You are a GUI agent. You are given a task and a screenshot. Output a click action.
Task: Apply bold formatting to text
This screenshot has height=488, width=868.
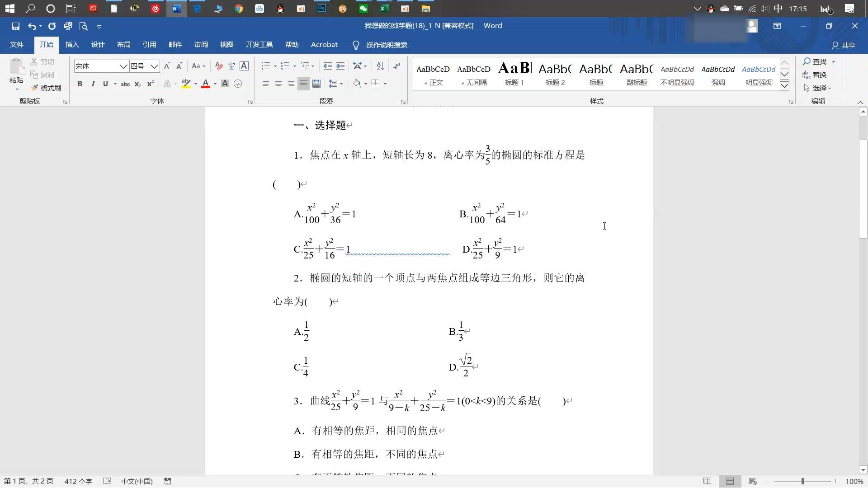coord(80,84)
